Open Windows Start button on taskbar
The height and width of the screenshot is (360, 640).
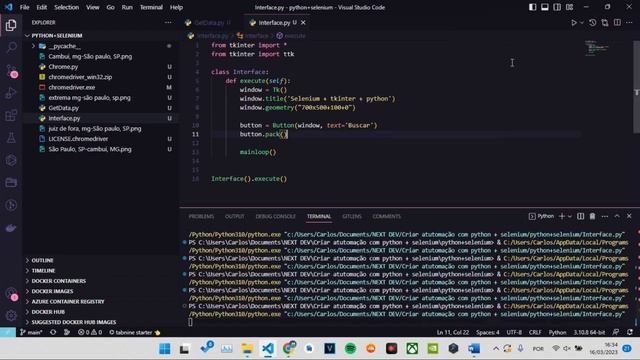click(165, 349)
